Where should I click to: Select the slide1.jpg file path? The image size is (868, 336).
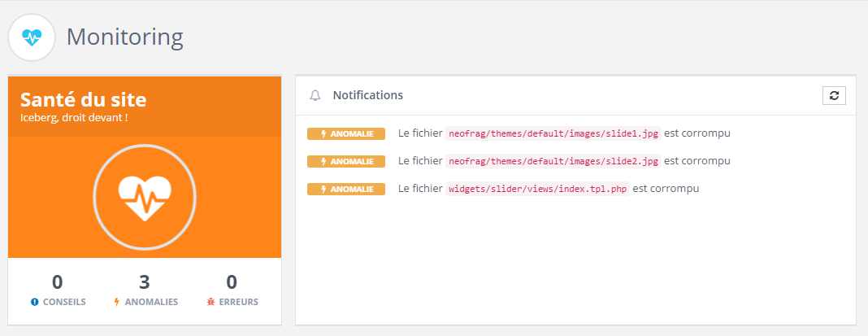tap(553, 133)
